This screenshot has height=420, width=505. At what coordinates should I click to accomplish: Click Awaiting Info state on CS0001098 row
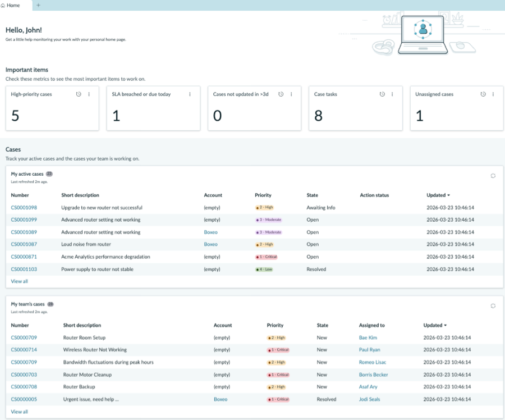click(321, 208)
